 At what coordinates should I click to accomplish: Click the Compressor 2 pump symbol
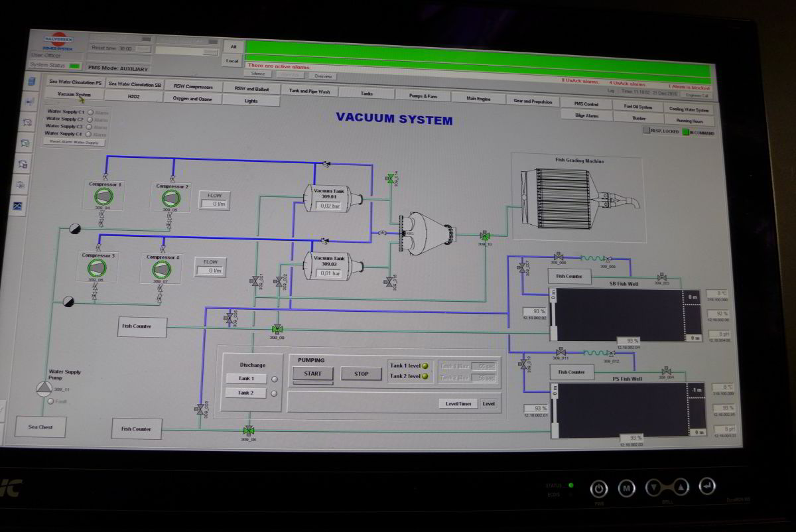click(172, 198)
